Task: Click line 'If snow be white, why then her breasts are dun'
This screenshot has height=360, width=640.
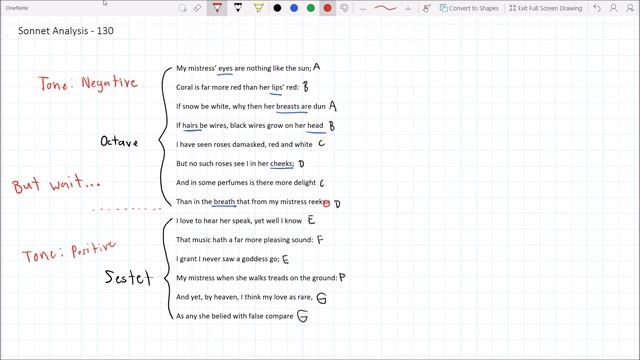Action: 251,106
